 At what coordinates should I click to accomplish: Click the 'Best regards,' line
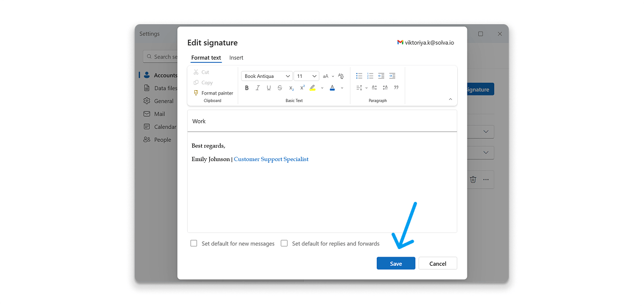208,146
